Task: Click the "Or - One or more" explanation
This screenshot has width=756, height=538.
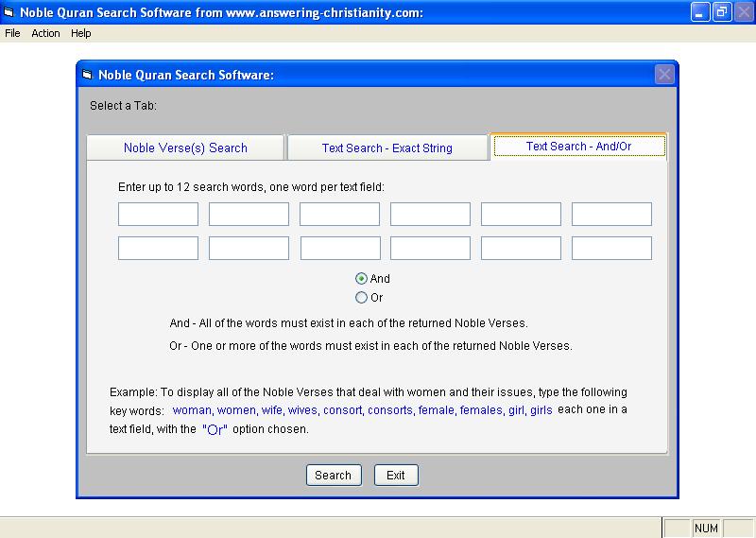Action: click(x=370, y=346)
